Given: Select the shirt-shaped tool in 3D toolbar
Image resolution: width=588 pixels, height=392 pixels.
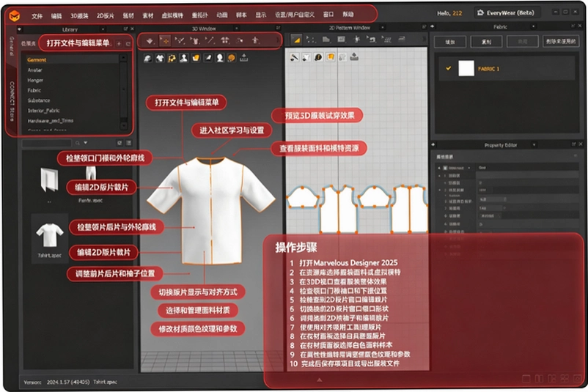Looking at the screenshot, I should 195,40.
